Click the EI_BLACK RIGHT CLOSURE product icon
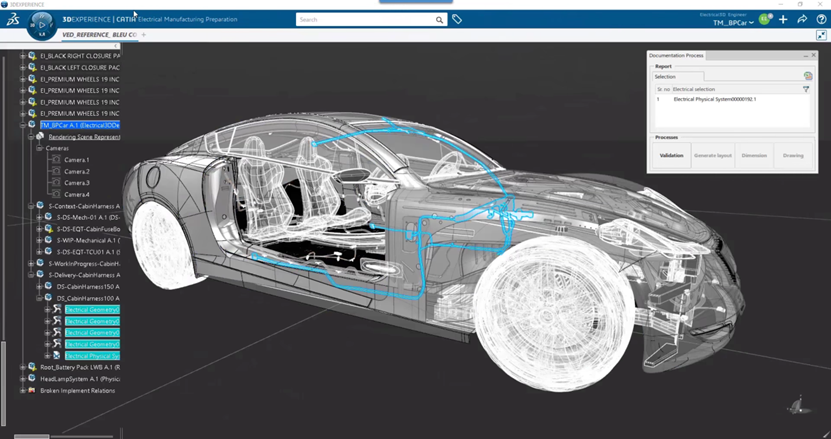Screen dimensions: 831x439 click(x=32, y=56)
